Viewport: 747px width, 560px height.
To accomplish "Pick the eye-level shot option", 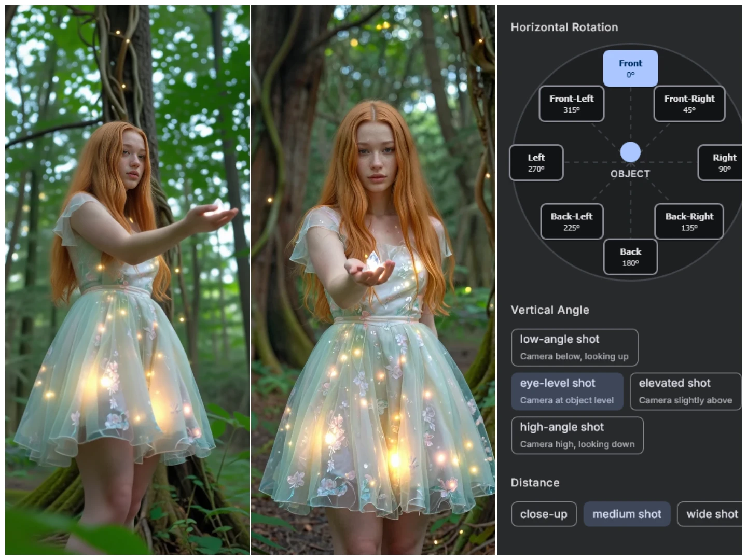I will [567, 391].
